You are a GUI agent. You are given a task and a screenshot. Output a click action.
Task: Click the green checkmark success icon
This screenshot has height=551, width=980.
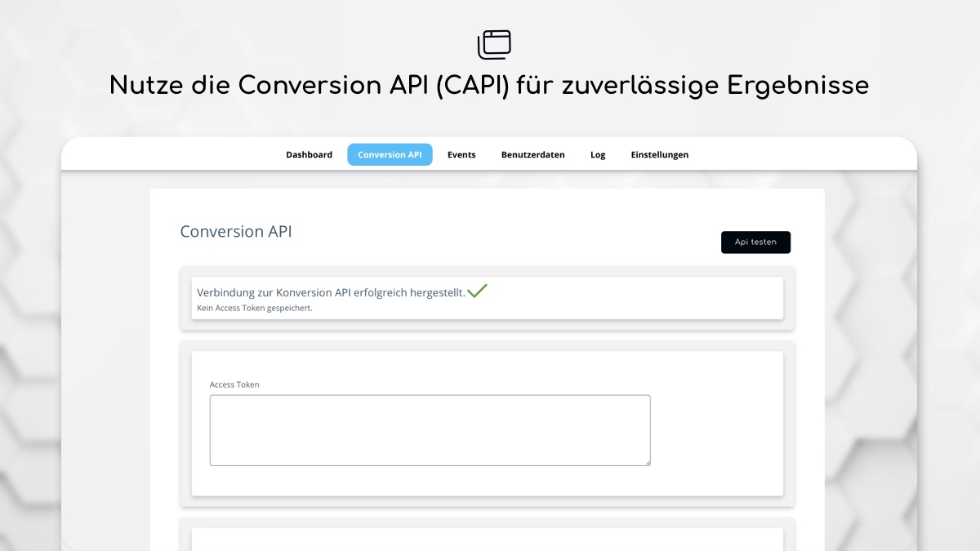click(x=477, y=291)
